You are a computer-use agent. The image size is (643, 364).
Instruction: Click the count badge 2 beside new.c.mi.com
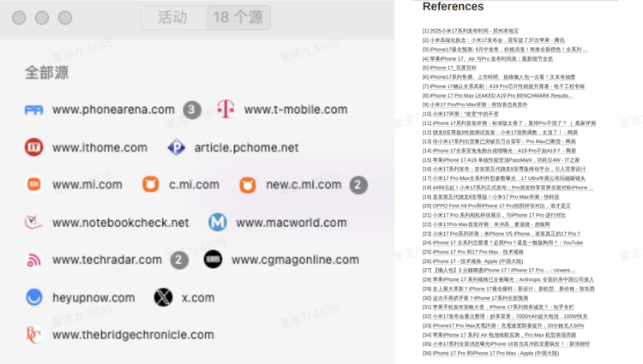pyautogui.click(x=358, y=185)
